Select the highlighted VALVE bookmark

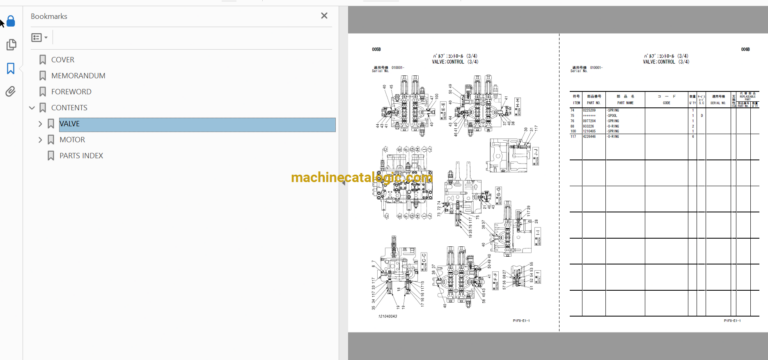(197, 124)
